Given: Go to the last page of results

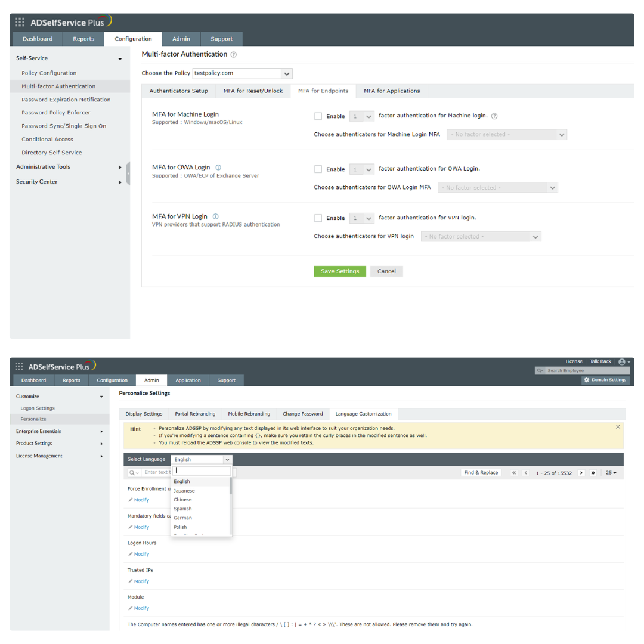Looking at the screenshot, I should click(593, 473).
